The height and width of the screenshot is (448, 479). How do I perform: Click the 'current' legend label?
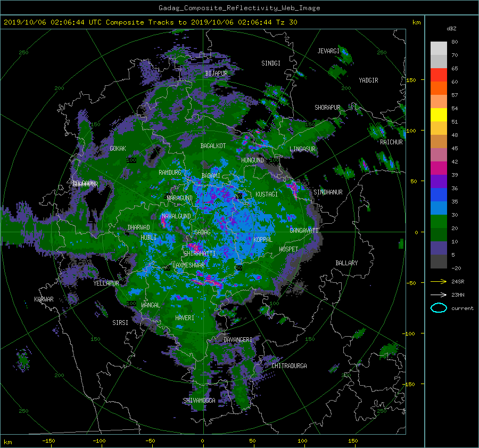462,308
